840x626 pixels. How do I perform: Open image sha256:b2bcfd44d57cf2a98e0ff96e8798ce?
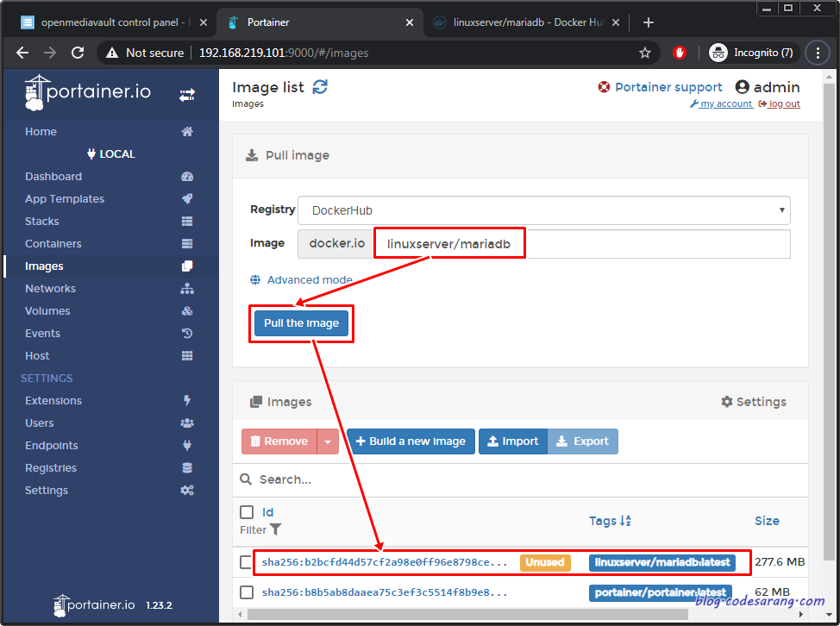[385, 562]
